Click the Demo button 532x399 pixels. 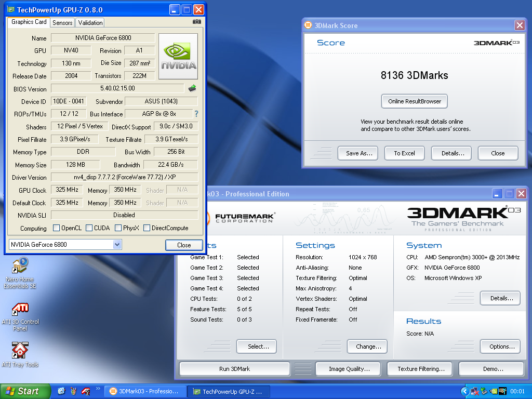[491, 369]
